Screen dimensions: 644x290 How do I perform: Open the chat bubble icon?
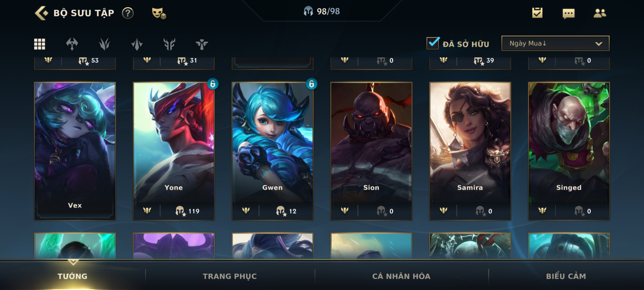(x=569, y=13)
